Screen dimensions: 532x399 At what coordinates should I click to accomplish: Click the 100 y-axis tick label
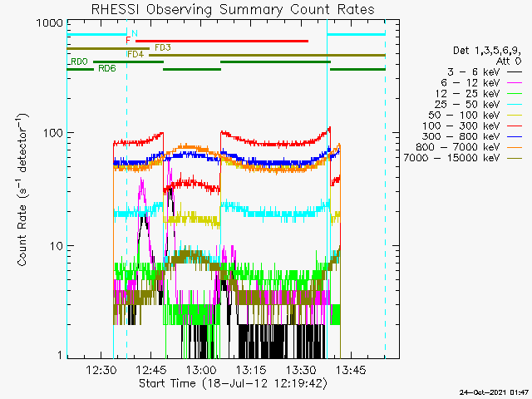[x=53, y=133]
